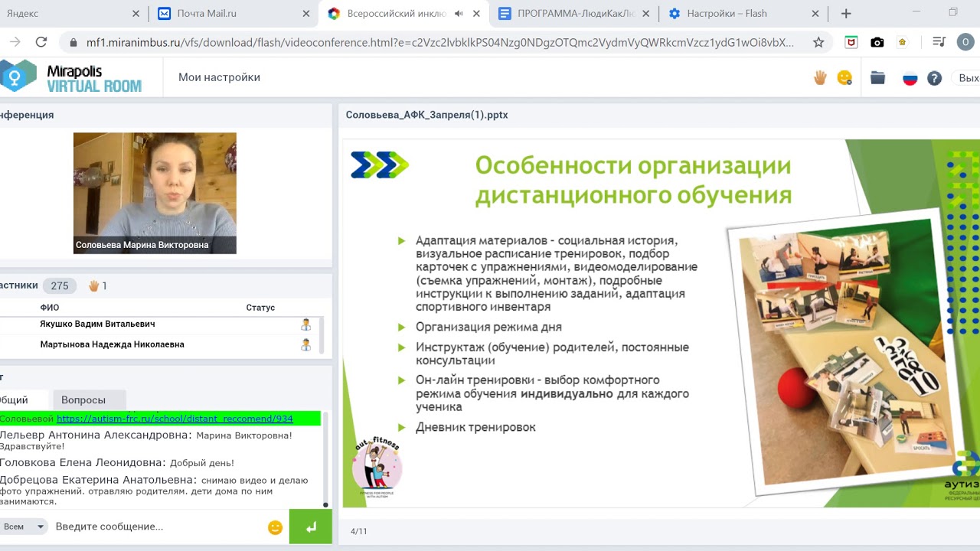980x551 pixels.
Task: Click the participants count 275 badge
Action: pos(60,285)
